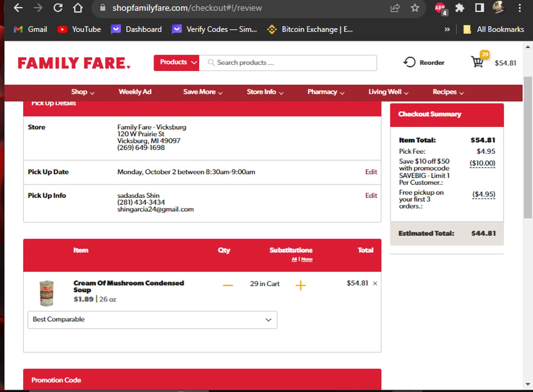The width and height of the screenshot is (533, 392).
Task: Expand the Pharmacy menu
Action: pos(326,92)
